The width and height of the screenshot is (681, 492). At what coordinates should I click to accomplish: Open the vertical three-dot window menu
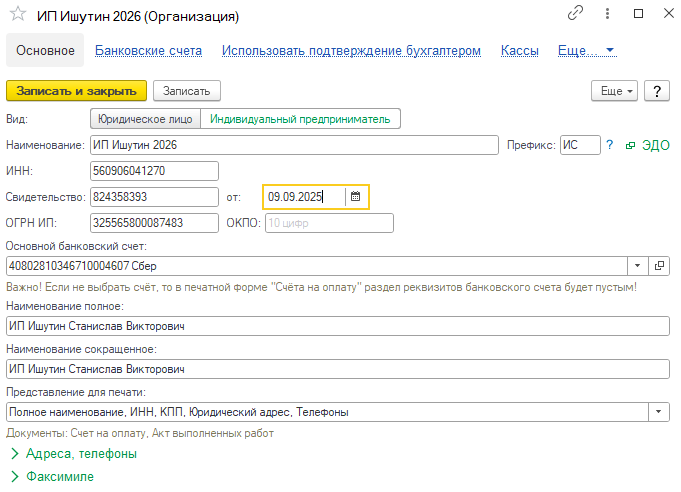pyautogui.click(x=606, y=14)
